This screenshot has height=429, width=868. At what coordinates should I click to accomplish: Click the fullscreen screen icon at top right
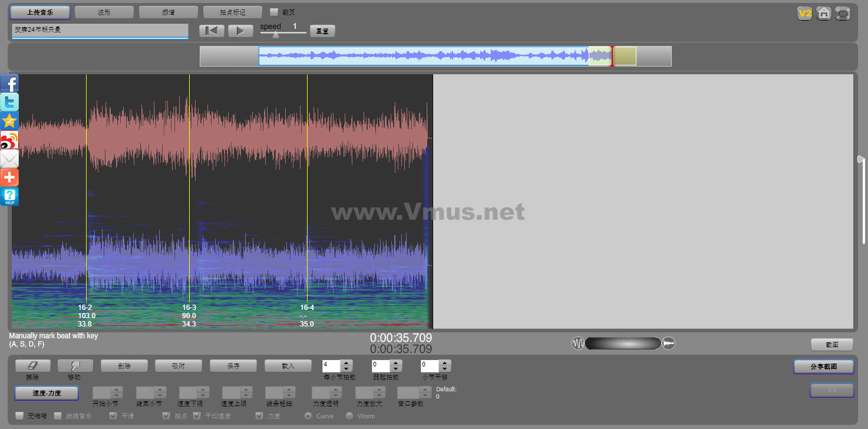843,13
